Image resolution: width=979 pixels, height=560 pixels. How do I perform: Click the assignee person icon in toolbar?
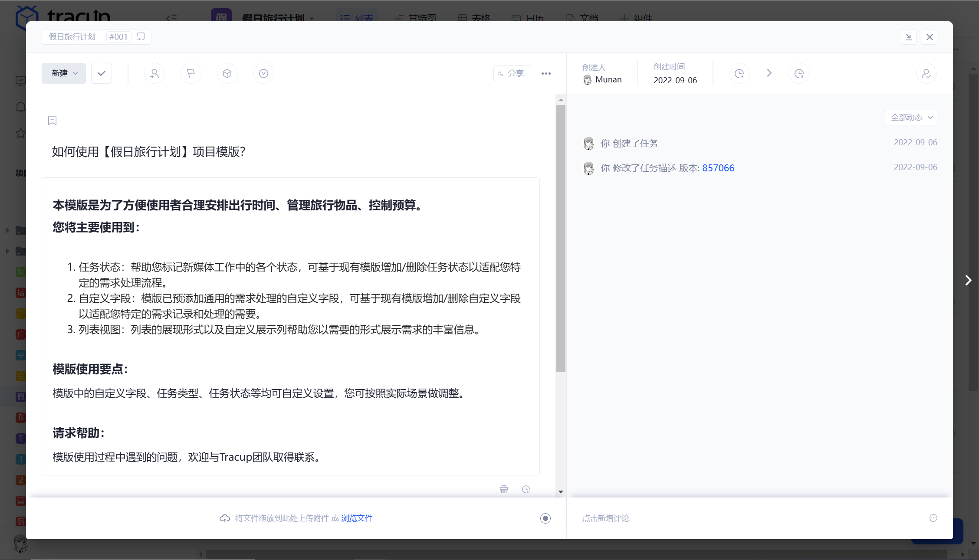(x=154, y=73)
